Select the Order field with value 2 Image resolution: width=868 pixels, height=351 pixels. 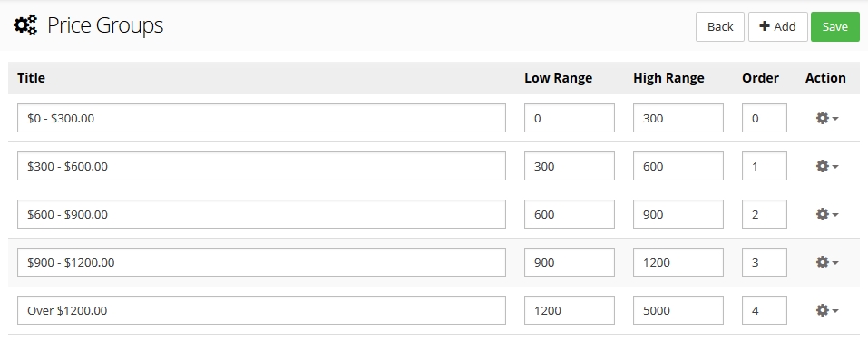[x=764, y=214]
